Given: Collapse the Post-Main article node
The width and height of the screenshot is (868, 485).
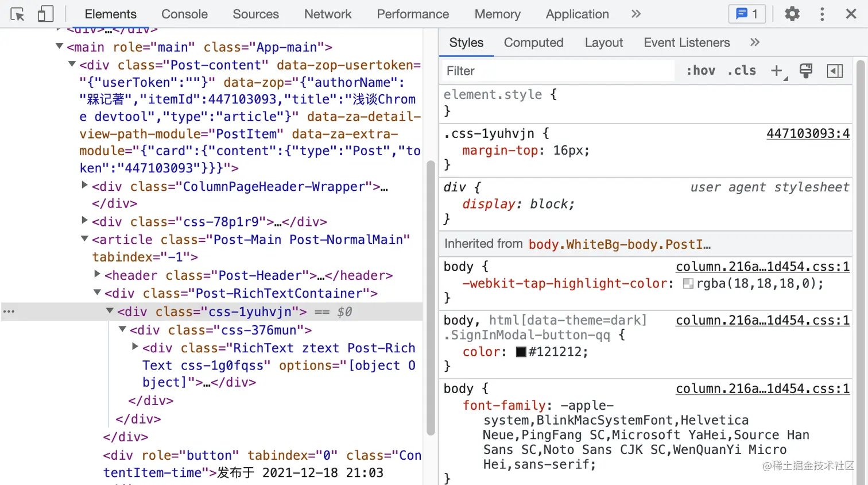Looking at the screenshot, I should [x=85, y=238].
